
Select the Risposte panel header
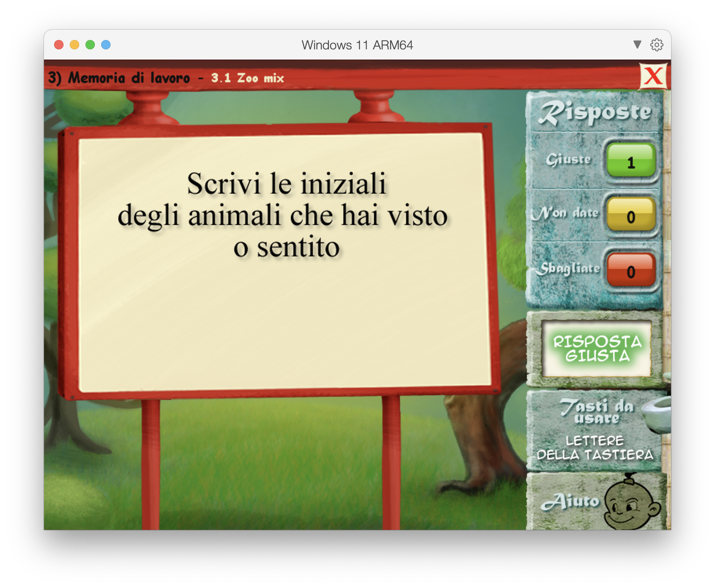point(595,113)
